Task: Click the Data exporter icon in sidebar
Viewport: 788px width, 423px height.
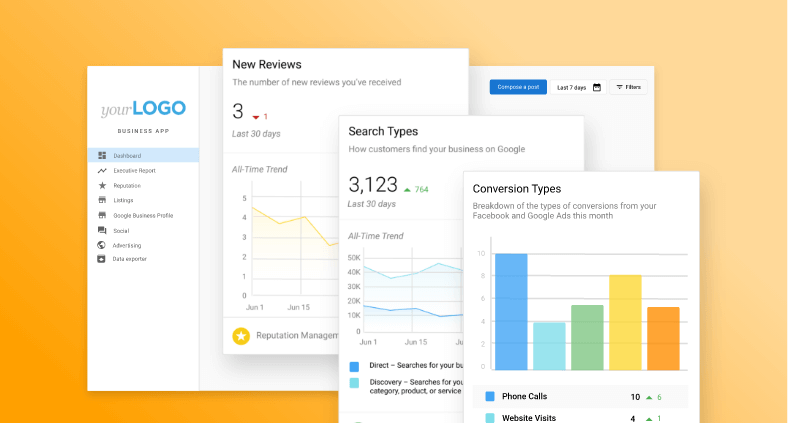Action: pyautogui.click(x=102, y=259)
